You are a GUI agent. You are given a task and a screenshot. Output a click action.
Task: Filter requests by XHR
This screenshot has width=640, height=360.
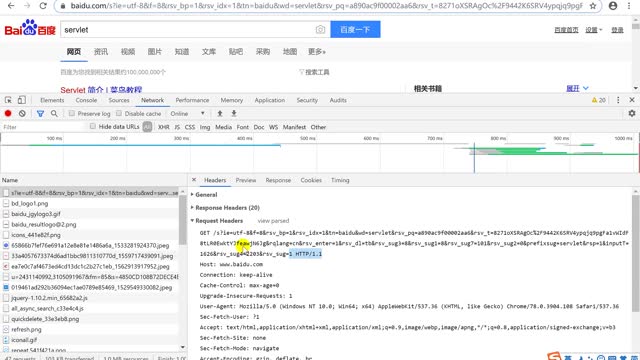click(164, 127)
